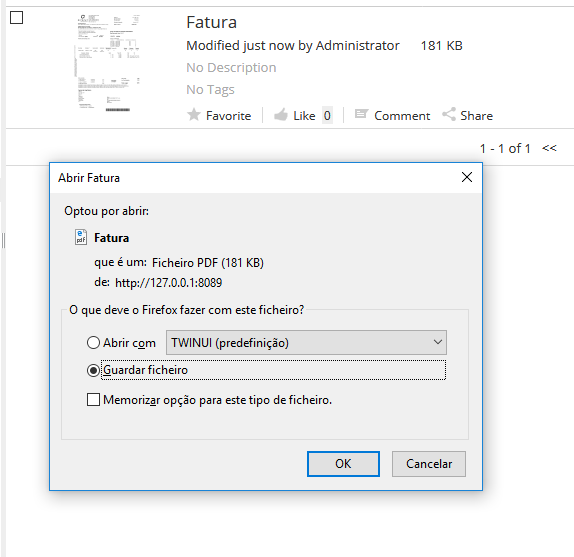The width and height of the screenshot is (574, 557).
Task: Open the Fatura document title link
Action: click(x=211, y=22)
